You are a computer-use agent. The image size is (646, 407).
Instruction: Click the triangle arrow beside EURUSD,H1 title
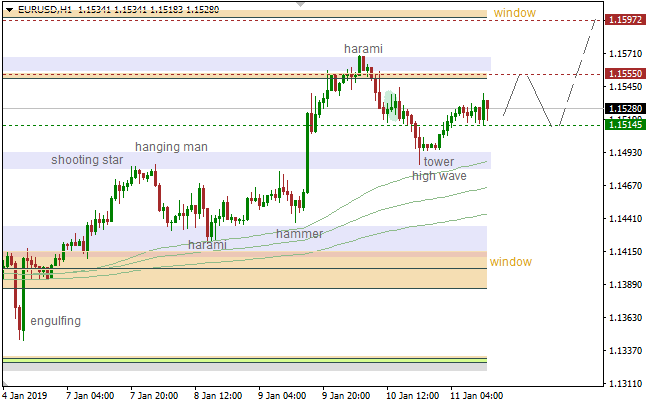8,9
